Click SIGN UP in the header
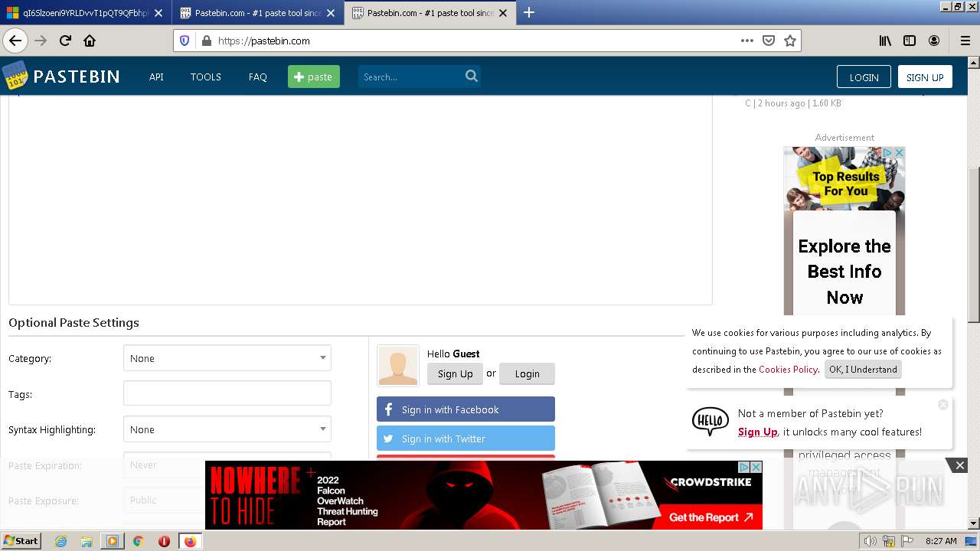This screenshot has height=551, width=980. 925,77
